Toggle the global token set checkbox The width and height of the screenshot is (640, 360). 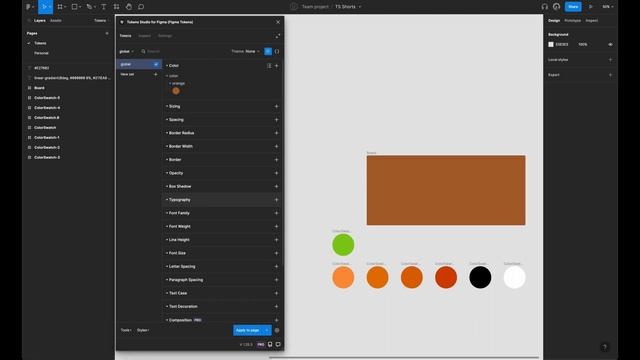(156, 64)
